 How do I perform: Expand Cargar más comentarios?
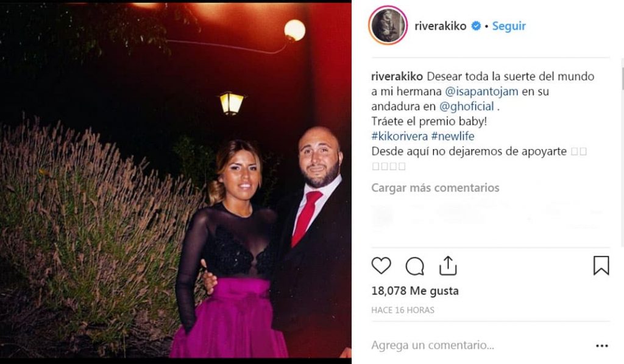[435, 187]
